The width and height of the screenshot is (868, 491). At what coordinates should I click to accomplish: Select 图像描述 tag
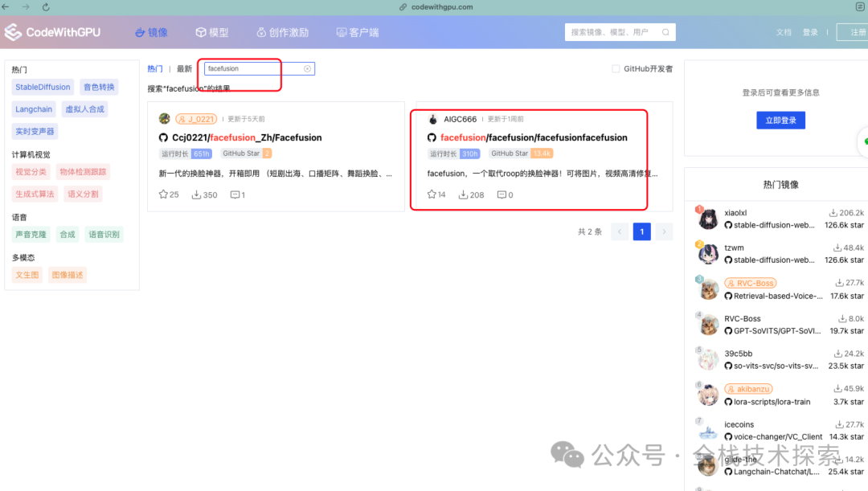tap(68, 275)
